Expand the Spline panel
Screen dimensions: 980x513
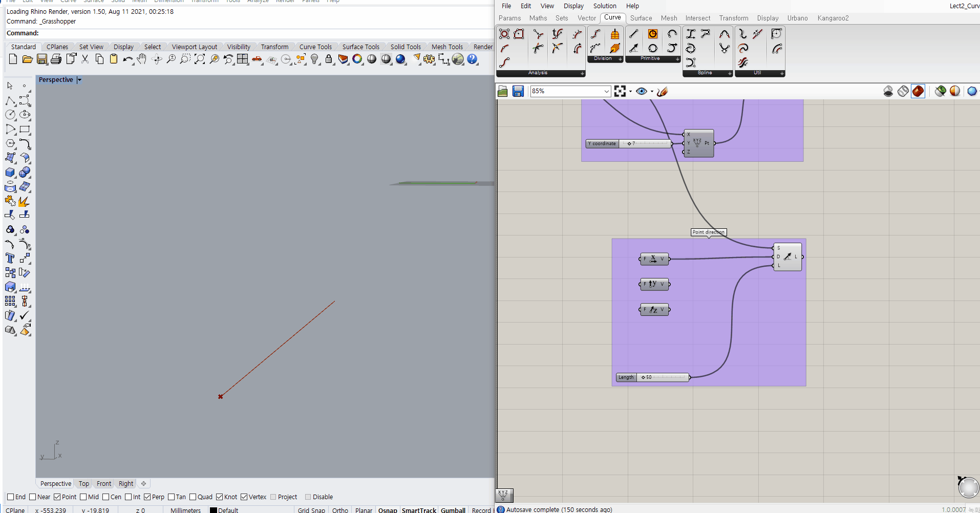pos(730,73)
